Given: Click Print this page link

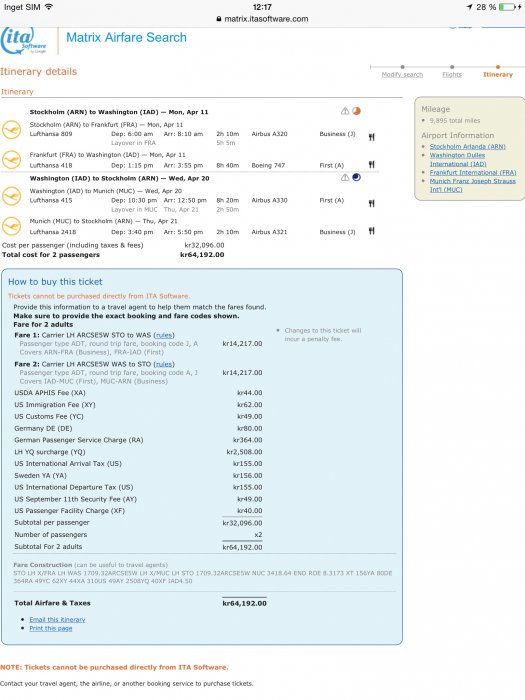Looking at the screenshot, I should 50,629.
